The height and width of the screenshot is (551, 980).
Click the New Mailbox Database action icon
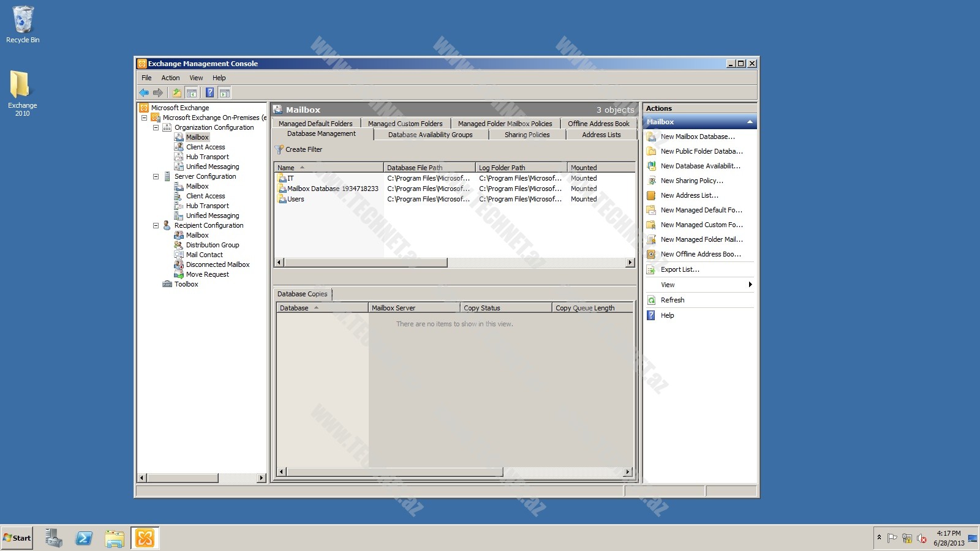pyautogui.click(x=651, y=137)
